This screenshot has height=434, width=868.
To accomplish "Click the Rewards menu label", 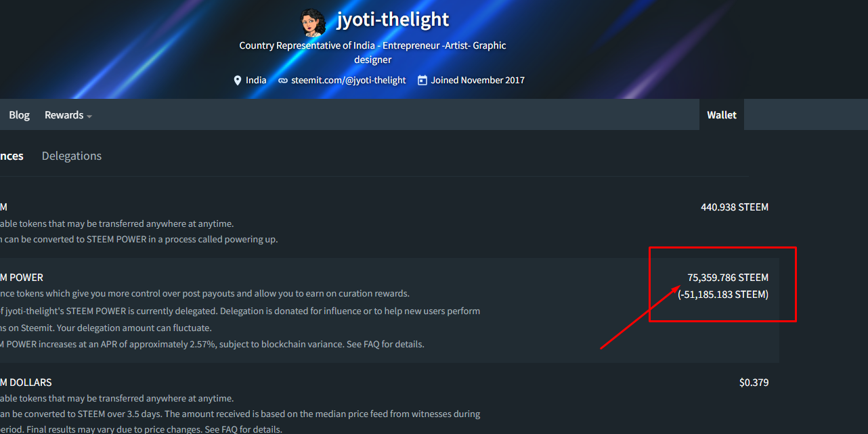I will tap(64, 115).
